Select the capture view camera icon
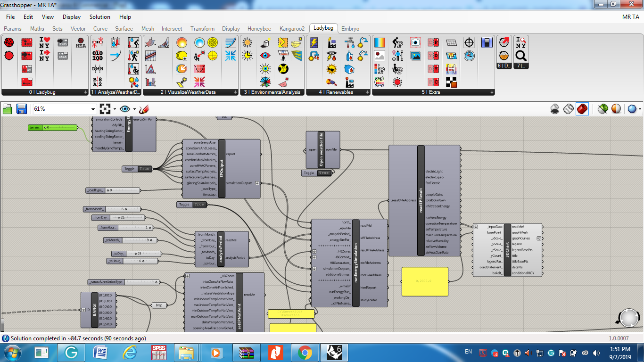Viewport: 644px width, 362px height. tap(415, 43)
